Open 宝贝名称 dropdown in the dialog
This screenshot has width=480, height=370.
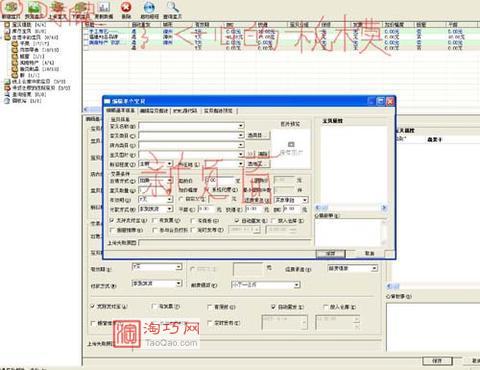tap(241, 126)
